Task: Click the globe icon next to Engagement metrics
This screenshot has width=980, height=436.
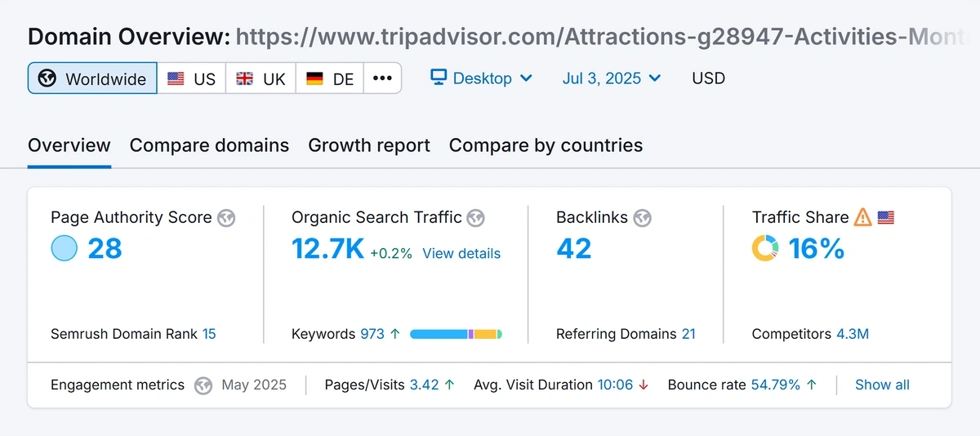Action: [203, 385]
